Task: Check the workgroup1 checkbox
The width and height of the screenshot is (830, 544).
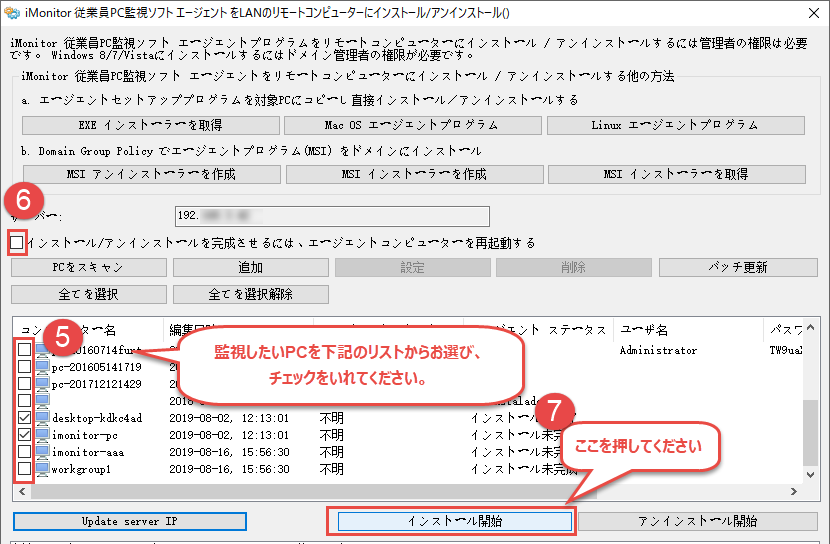Action: click(25, 469)
